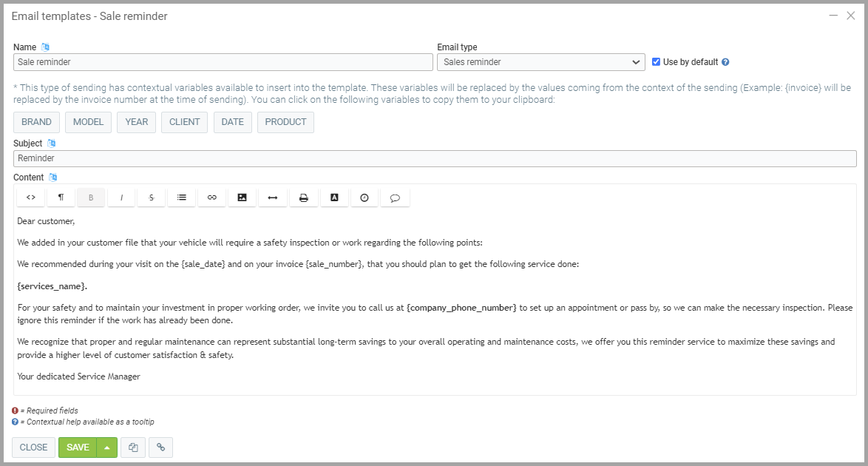The height and width of the screenshot is (466, 868).
Task: Apply italic formatting in the editor
Action: pyautogui.click(x=121, y=197)
